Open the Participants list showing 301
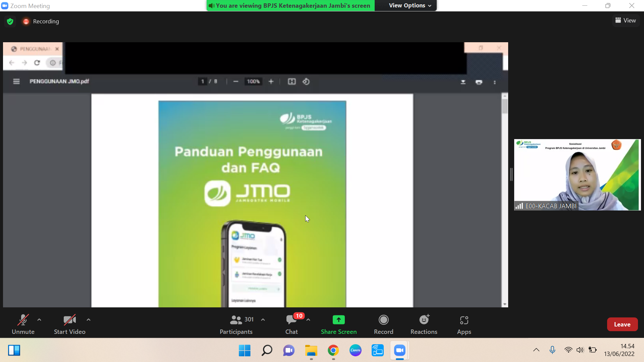This screenshot has width=644, height=362. tap(236, 324)
